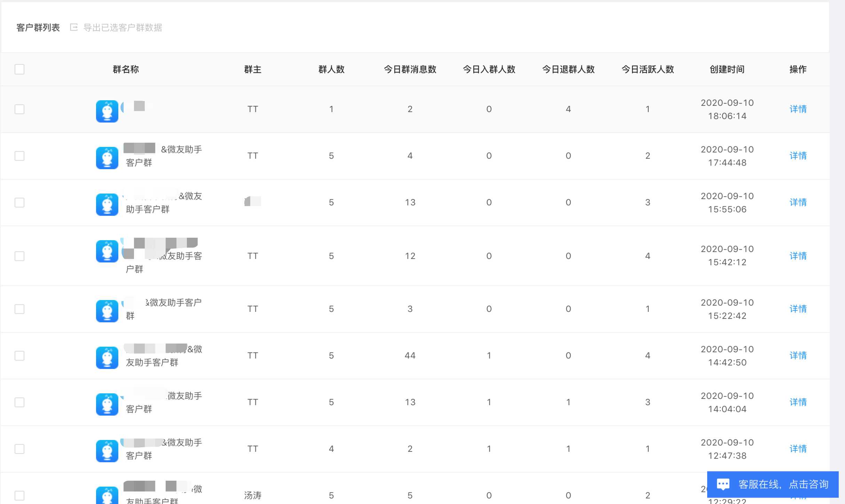Screen dimensions: 845x504
Task: Click the 今日活跃人数 column header
Action: 648,69
